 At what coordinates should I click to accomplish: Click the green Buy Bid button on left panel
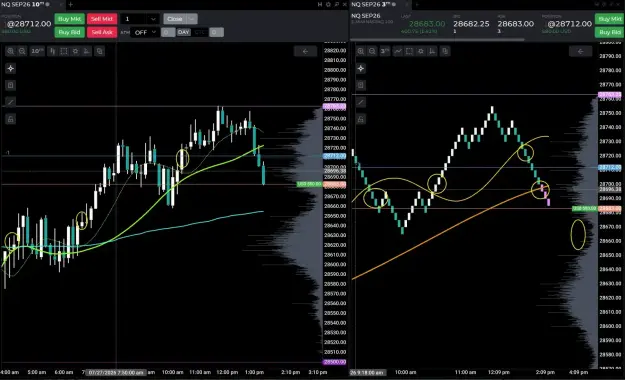69,32
